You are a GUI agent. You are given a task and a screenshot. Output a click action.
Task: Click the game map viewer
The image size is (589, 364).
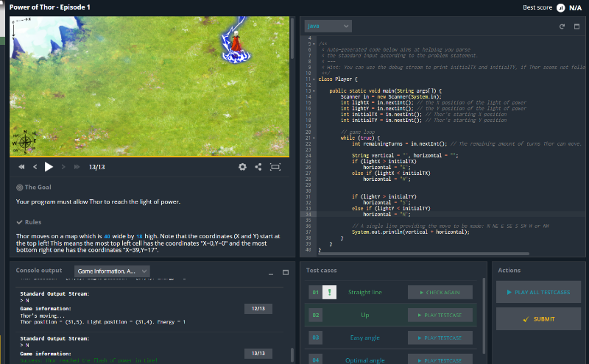[149, 86]
